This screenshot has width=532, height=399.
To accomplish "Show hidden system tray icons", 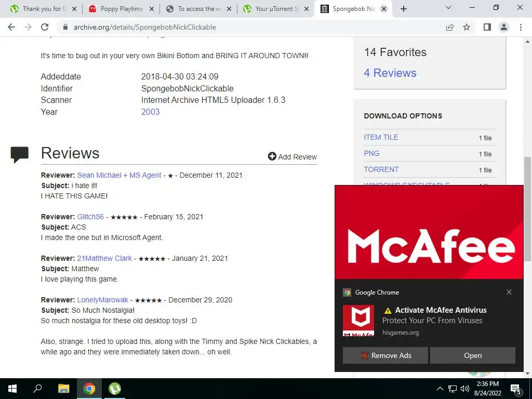I will click(x=440, y=389).
